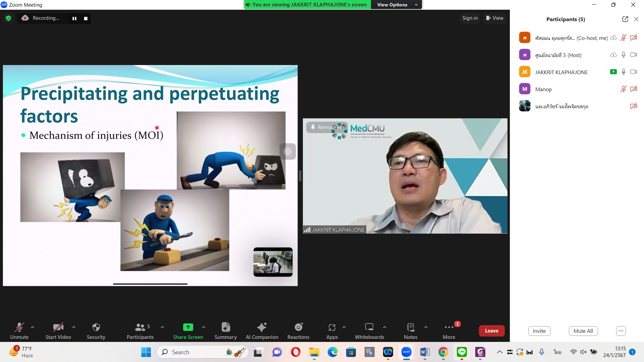The width and height of the screenshot is (644, 362).
Task: Open the Apps panel
Action: [332, 330]
